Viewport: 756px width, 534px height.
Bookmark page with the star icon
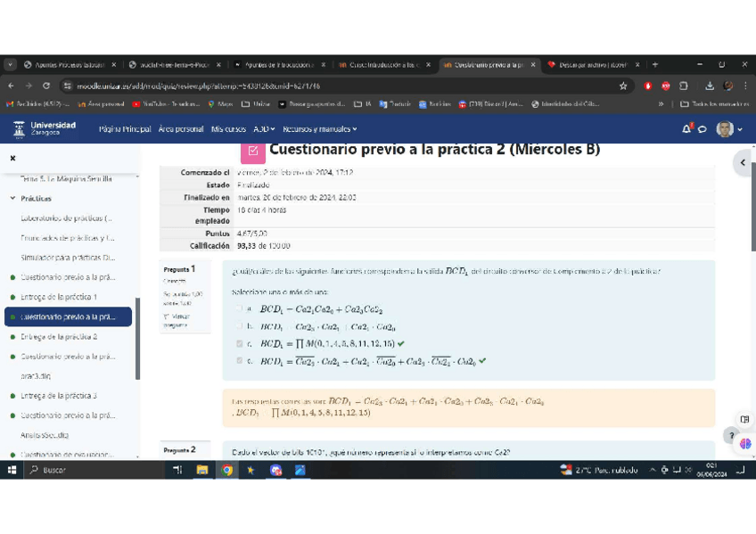(x=623, y=86)
